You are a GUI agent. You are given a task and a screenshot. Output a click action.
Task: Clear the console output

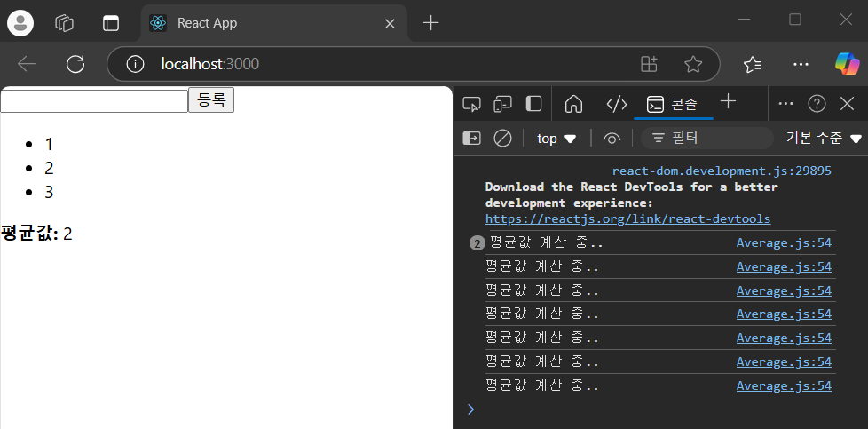[502, 138]
